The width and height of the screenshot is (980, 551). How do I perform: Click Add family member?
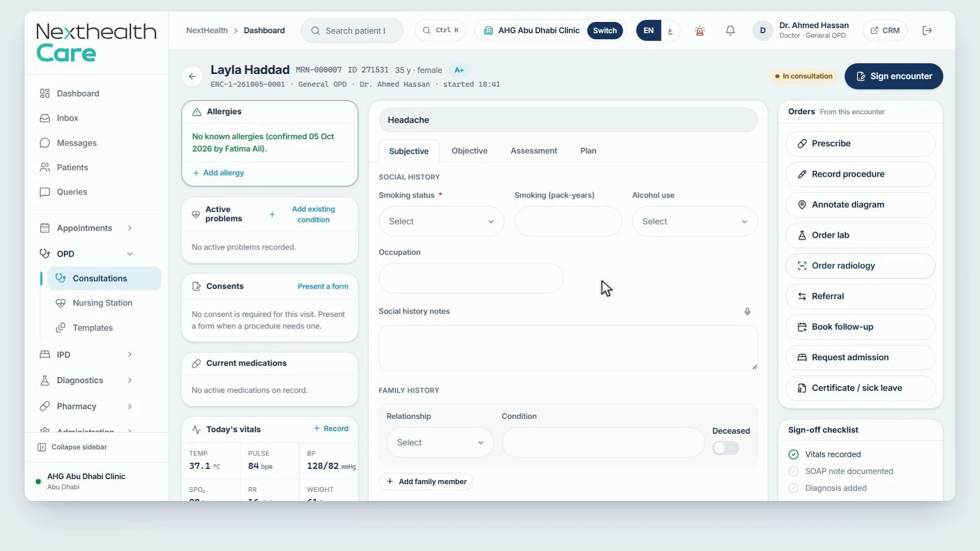coord(426,482)
